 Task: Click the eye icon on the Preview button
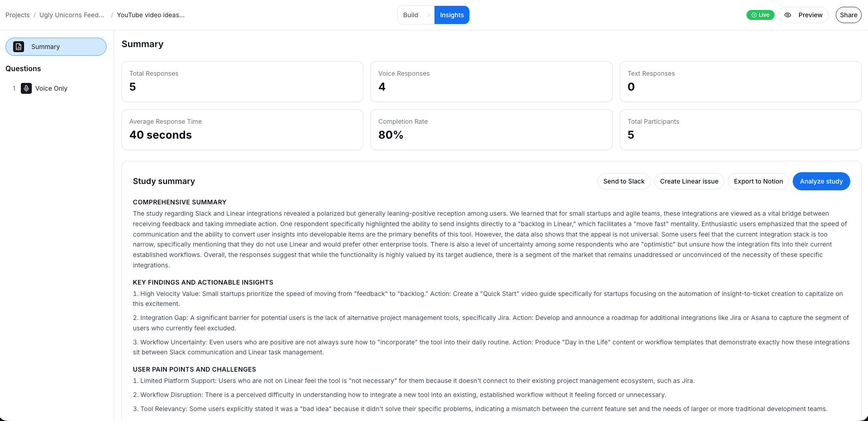[x=787, y=15]
